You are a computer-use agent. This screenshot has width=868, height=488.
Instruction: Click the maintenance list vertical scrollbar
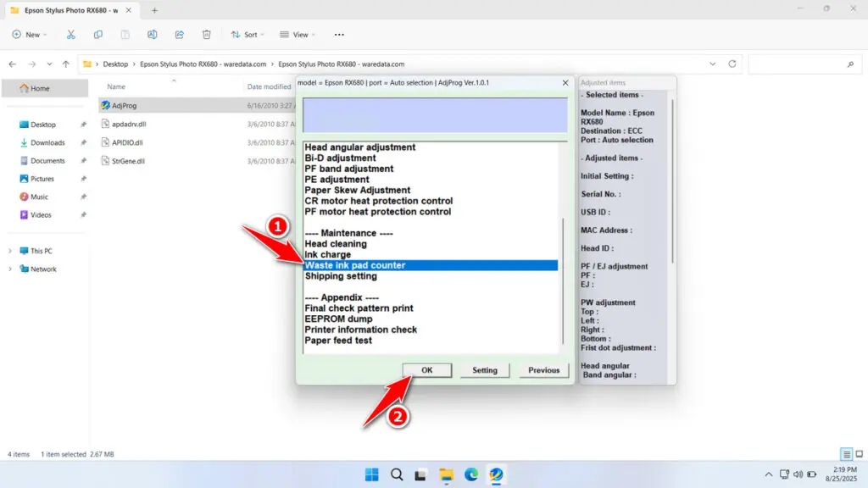562,280
